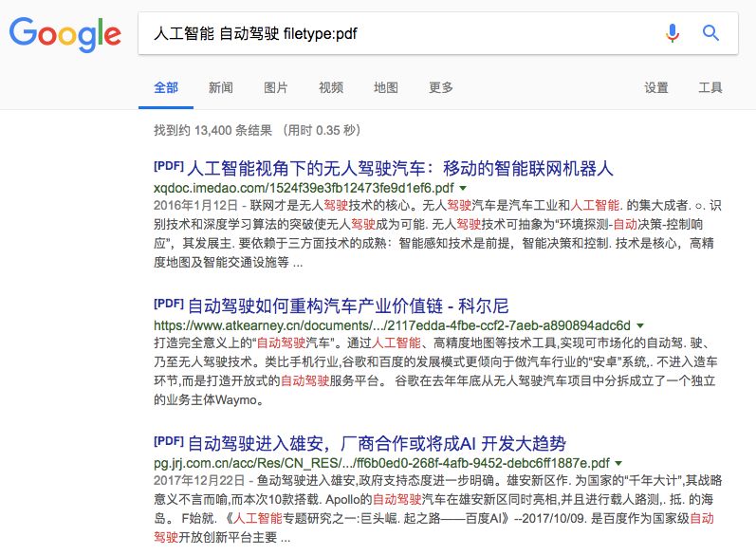
Task: Expand the 更多 menu
Action: [x=441, y=87]
